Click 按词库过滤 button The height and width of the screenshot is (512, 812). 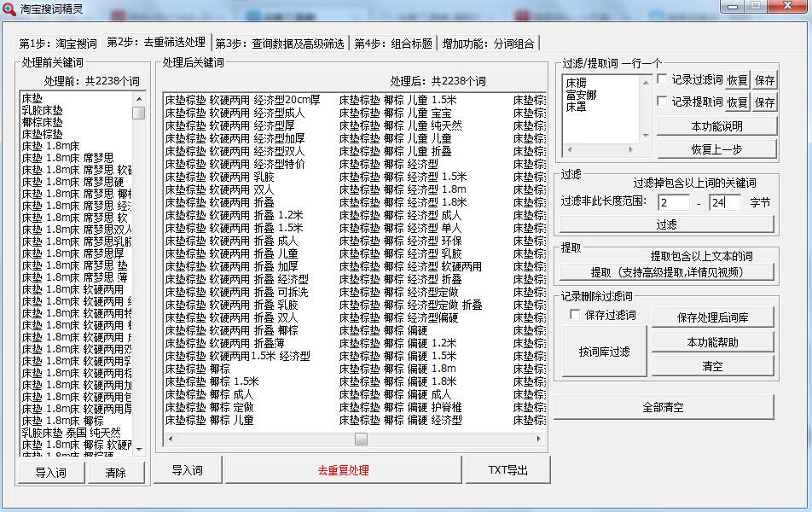(x=605, y=352)
